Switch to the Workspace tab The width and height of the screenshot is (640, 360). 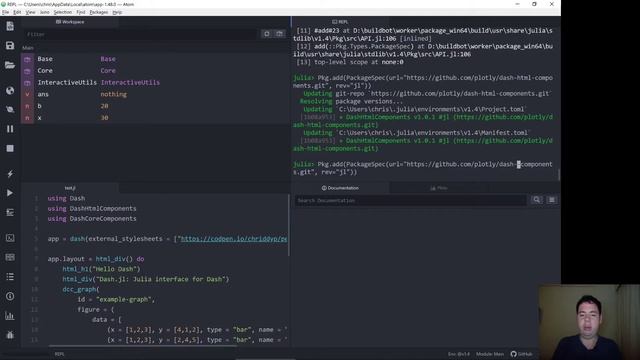70,22
